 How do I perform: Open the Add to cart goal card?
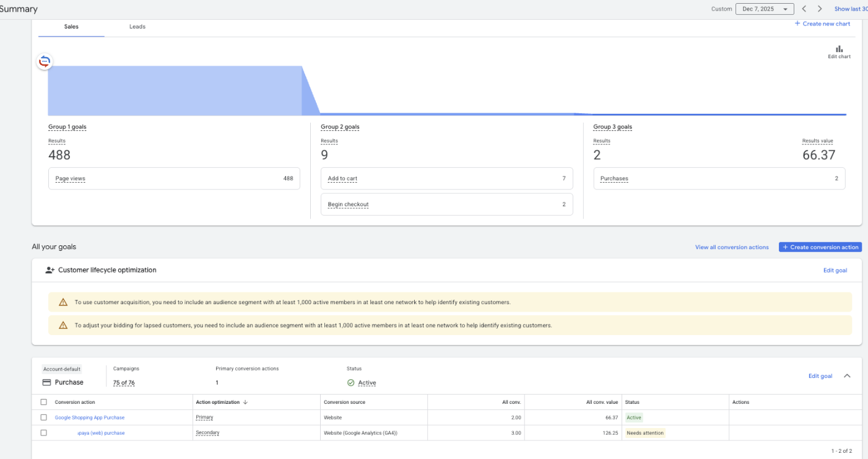(446, 178)
